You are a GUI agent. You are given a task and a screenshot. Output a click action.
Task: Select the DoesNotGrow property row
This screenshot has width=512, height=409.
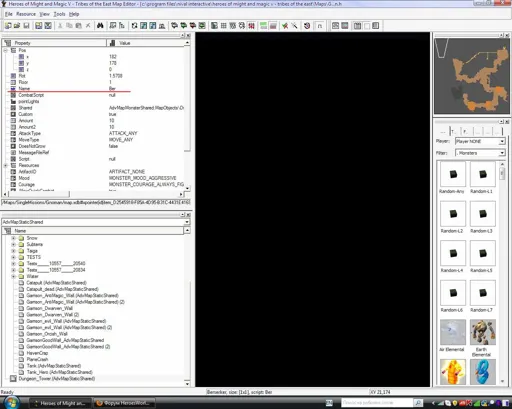(93, 146)
